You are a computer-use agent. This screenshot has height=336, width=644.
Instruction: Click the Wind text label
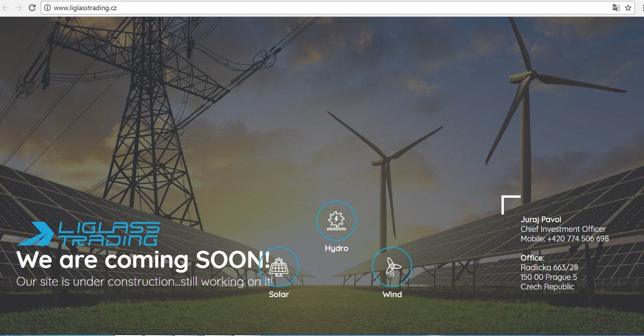392,294
